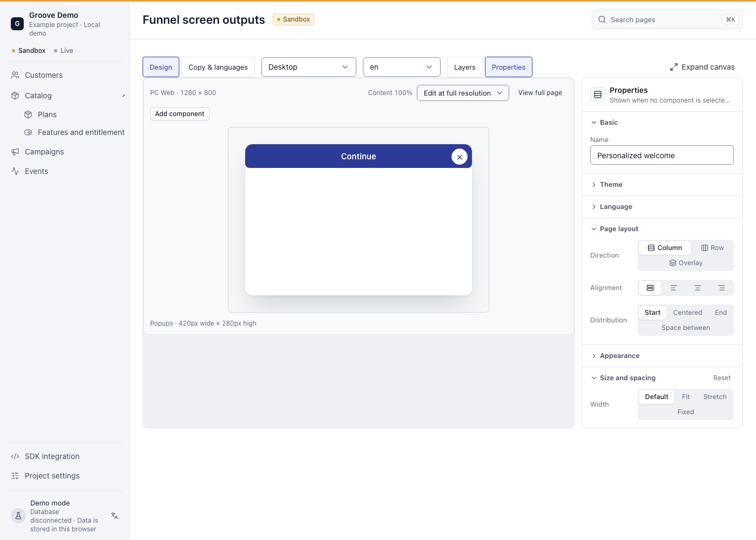Open the Properties tab

point(509,67)
